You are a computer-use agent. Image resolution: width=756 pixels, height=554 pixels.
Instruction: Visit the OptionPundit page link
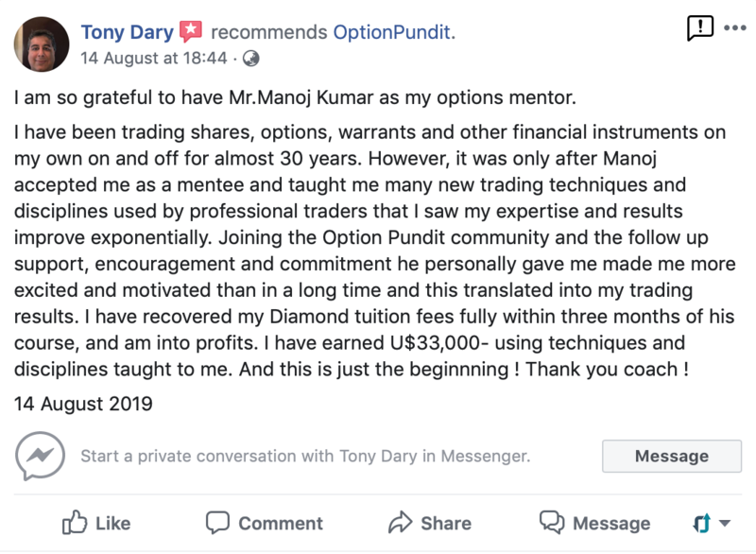click(393, 32)
